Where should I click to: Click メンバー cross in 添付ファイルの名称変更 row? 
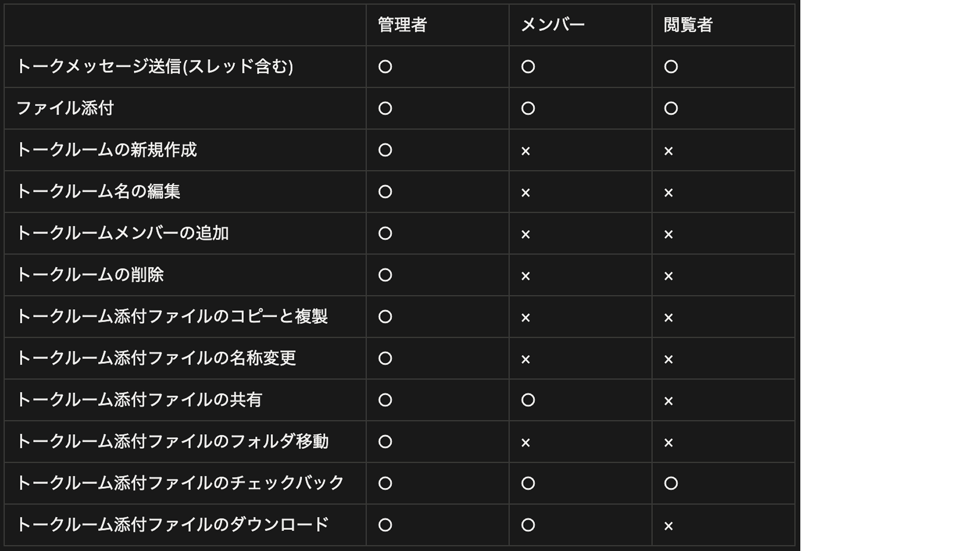(x=526, y=360)
